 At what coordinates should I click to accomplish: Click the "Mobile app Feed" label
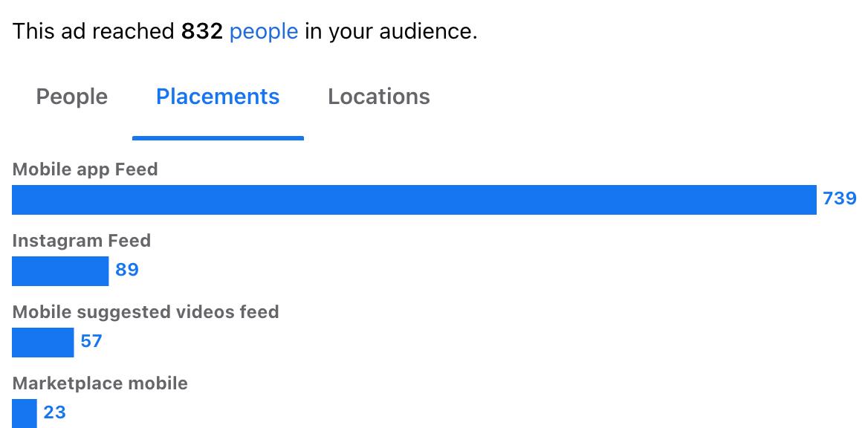[x=85, y=169]
